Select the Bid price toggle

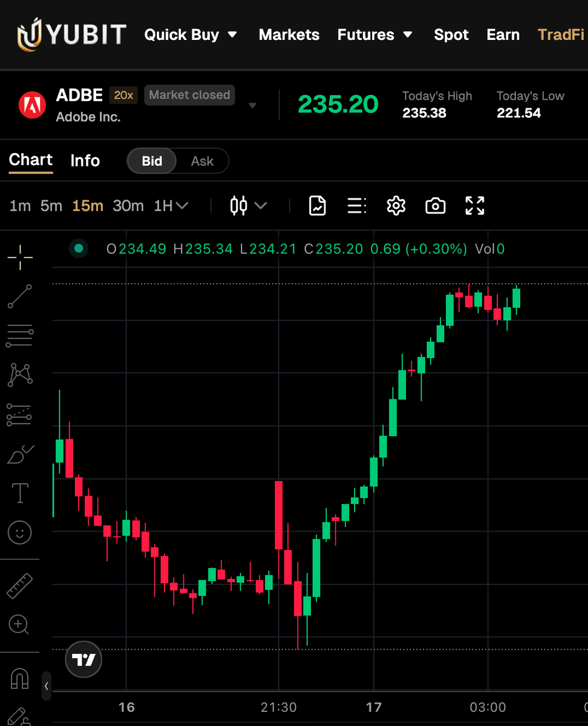tap(152, 161)
